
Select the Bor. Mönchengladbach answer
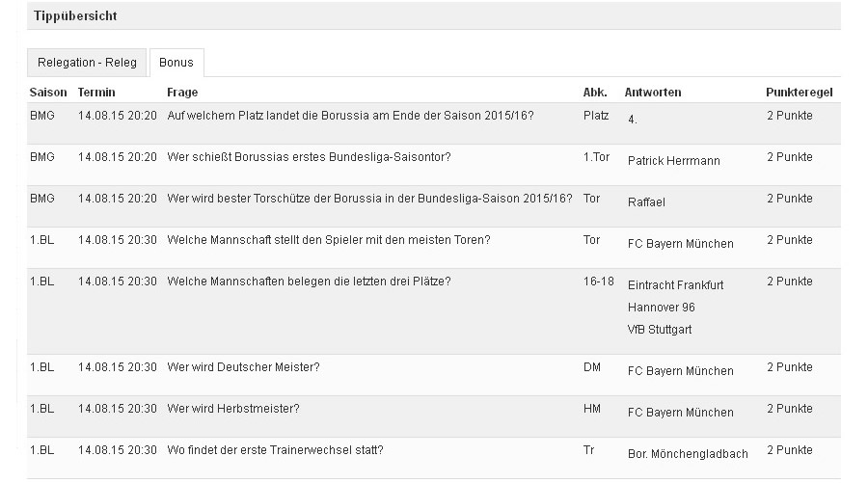point(687,454)
